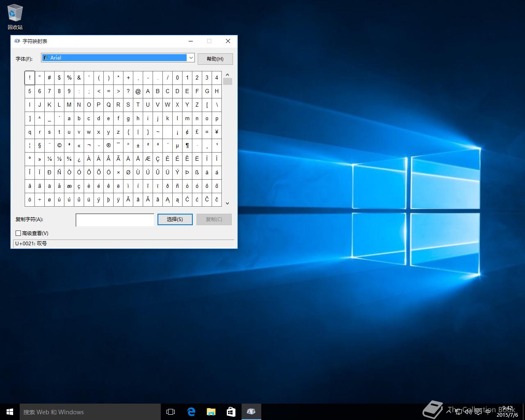
Task: Select the £ pound character cell
Action: click(x=197, y=132)
